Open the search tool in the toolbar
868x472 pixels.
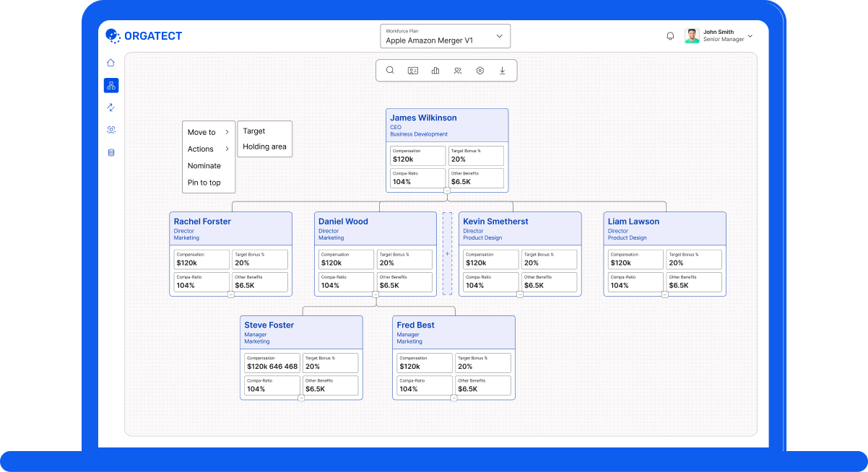390,71
